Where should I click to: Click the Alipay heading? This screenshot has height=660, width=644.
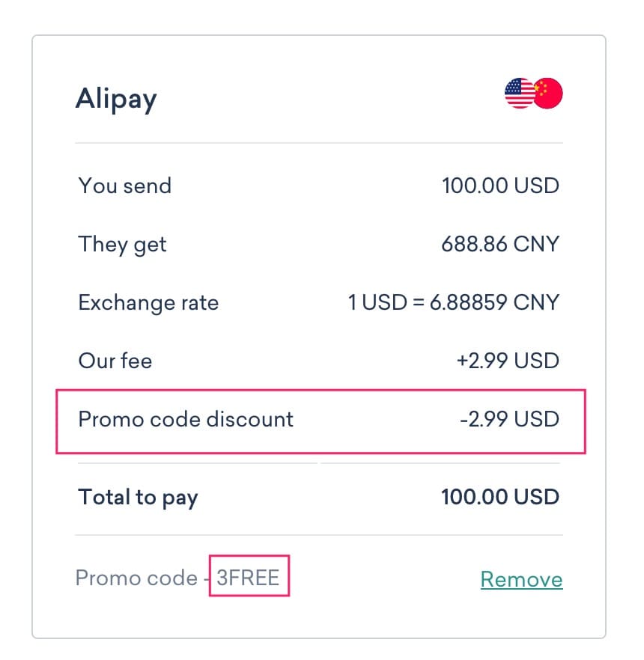[x=116, y=99]
